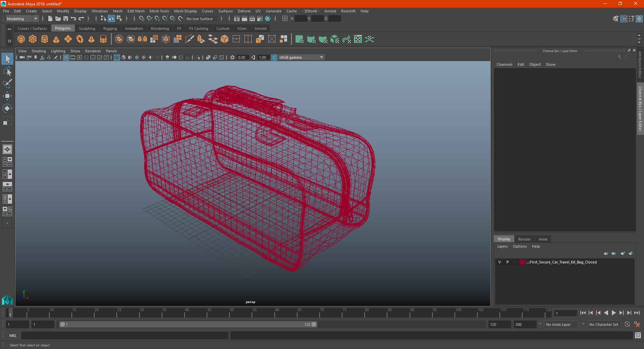The image size is (644, 349).
Task: Open the vertical Attribute Editor tab
Action: (x=640, y=65)
